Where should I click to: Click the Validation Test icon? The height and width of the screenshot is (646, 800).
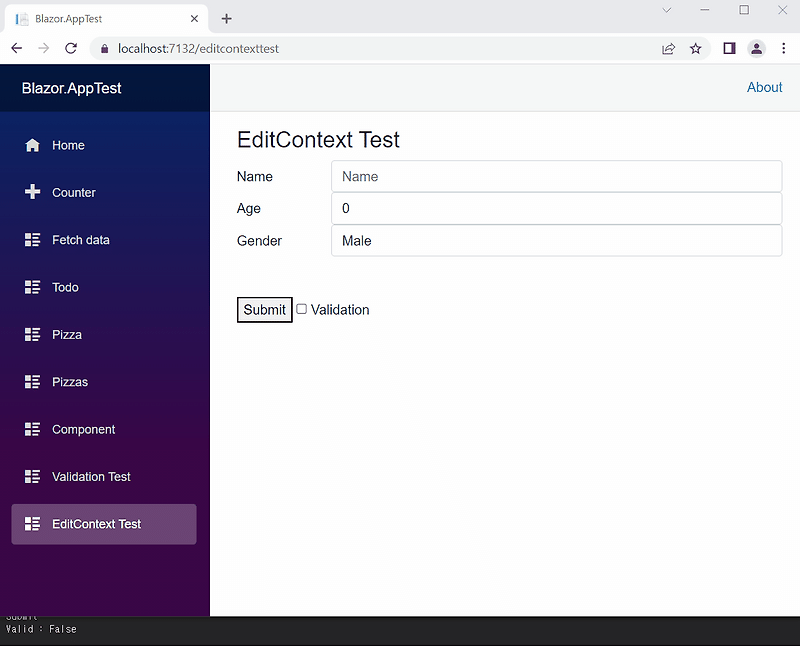(34, 477)
